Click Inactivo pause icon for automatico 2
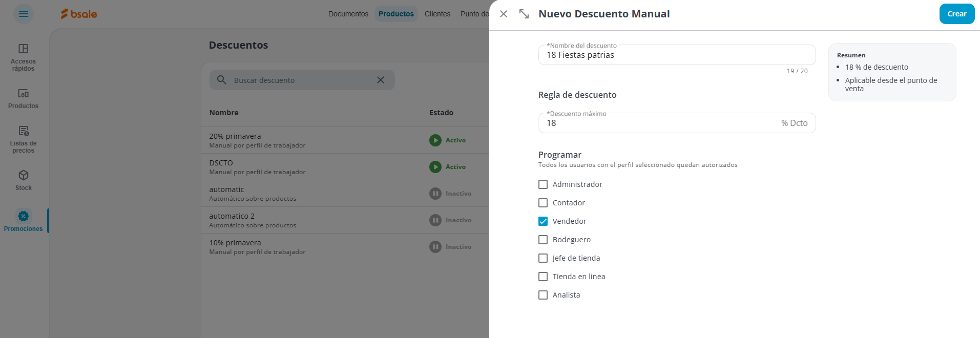The height and width of the screenshot is (338, 980). point(435,220)
